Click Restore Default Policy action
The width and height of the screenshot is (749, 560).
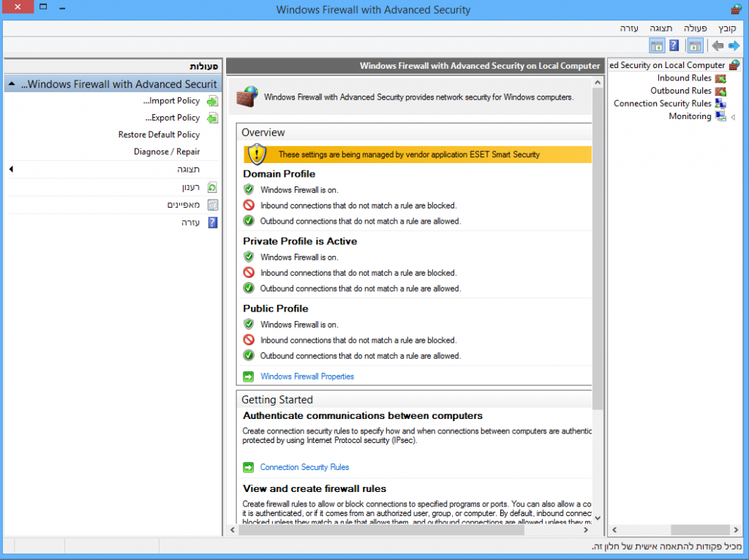point(159,135)
